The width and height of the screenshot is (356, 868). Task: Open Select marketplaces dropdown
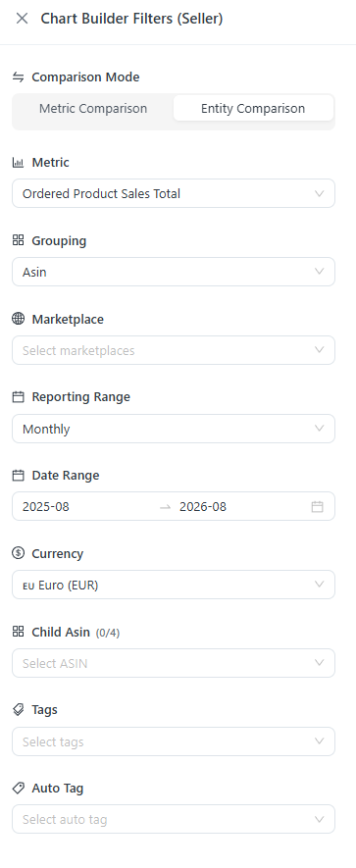[174, 350]
